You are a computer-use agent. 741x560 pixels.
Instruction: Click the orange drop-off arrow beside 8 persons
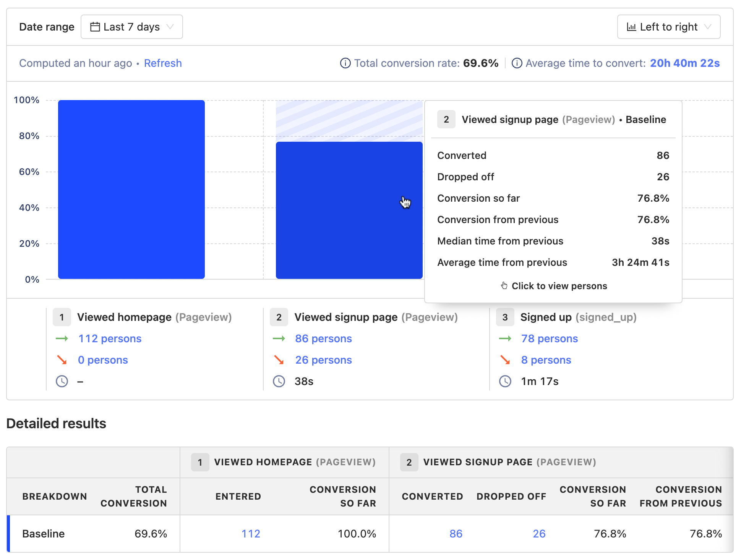[x=506, y=359]
